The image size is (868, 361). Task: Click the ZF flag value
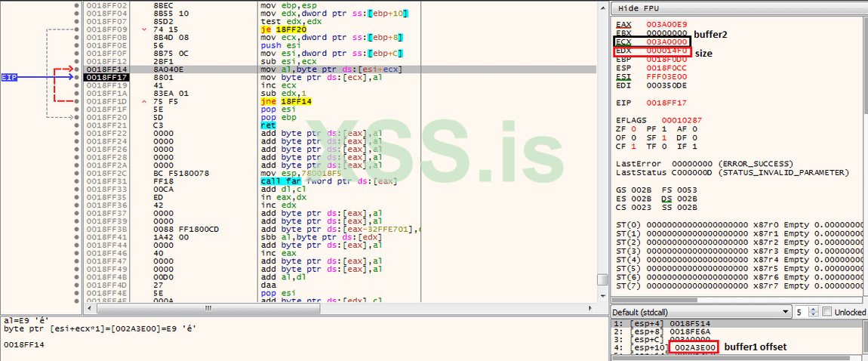636,128
